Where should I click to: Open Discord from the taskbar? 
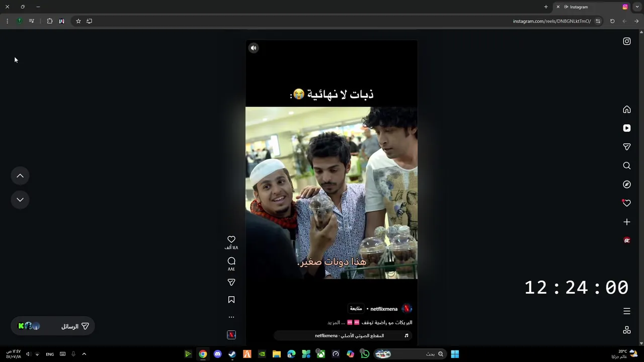(217, 354)
